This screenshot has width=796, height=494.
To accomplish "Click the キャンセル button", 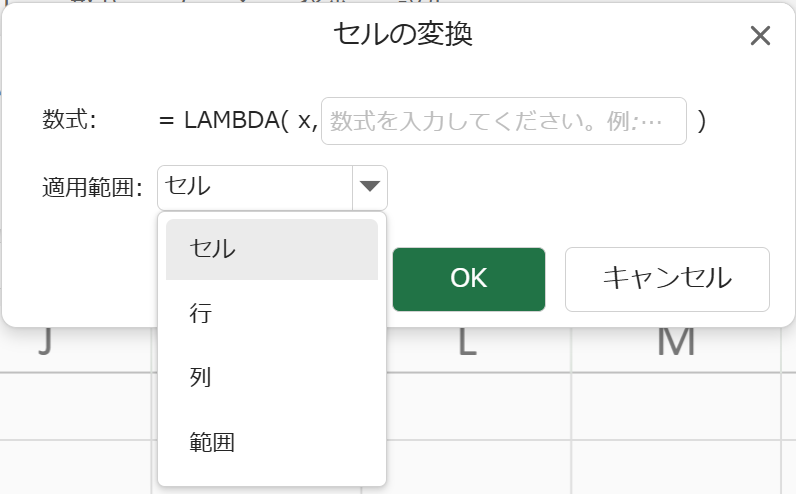I will click(667, 279).
